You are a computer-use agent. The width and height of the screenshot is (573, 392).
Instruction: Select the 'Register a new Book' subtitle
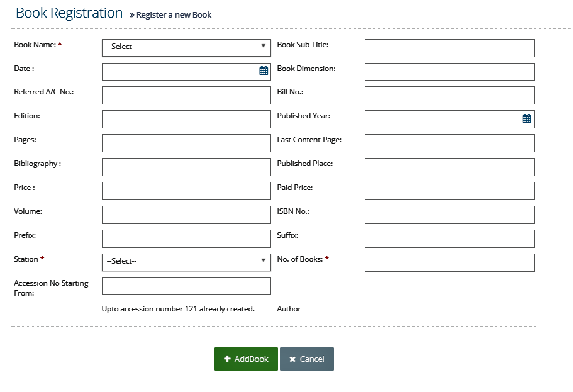[174, 15]
